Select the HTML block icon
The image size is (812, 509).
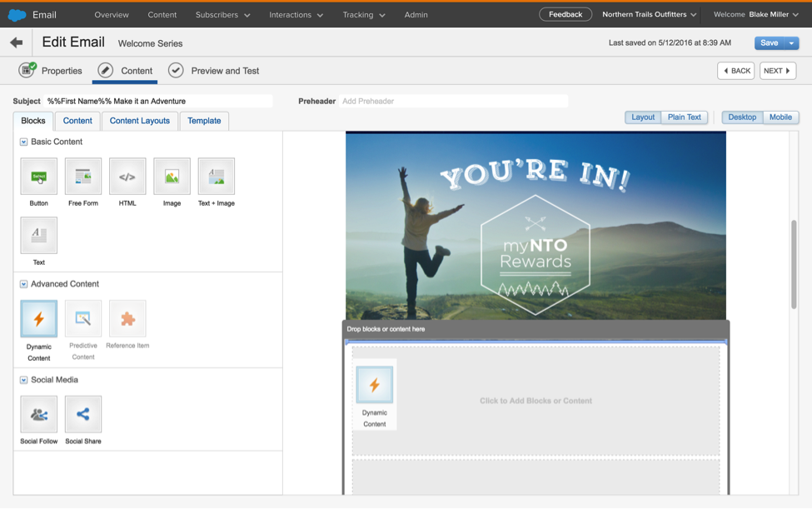point(127,177)
